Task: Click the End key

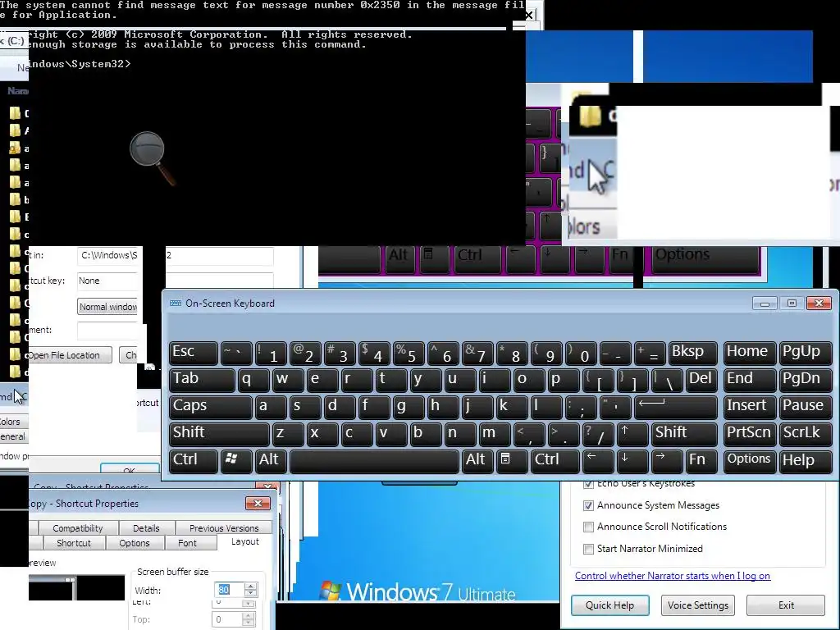Action: click(x=749, y=380)
